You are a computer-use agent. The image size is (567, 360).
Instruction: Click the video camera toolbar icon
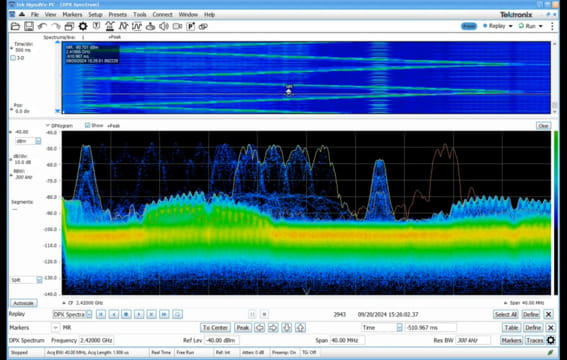tap(177, 26)
